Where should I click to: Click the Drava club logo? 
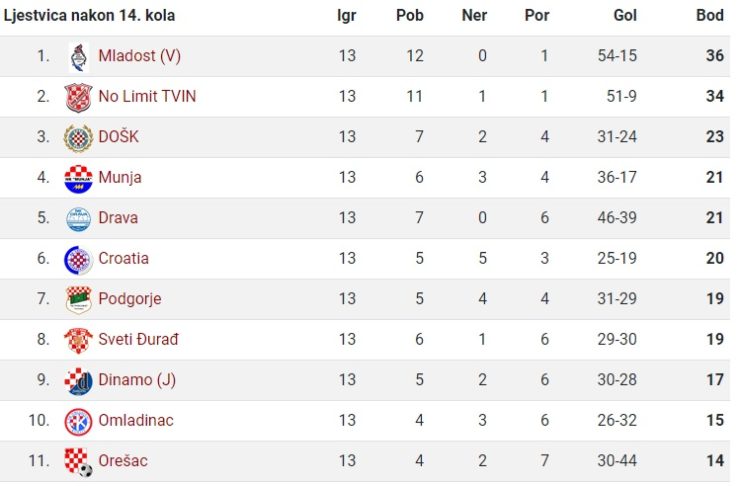click(78, 219)
